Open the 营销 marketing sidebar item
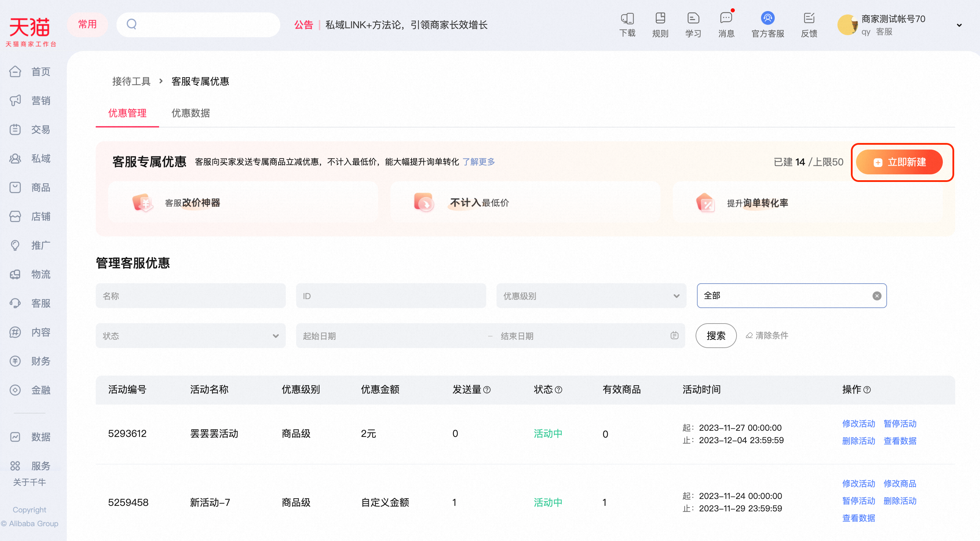 (x=30, y=101)
